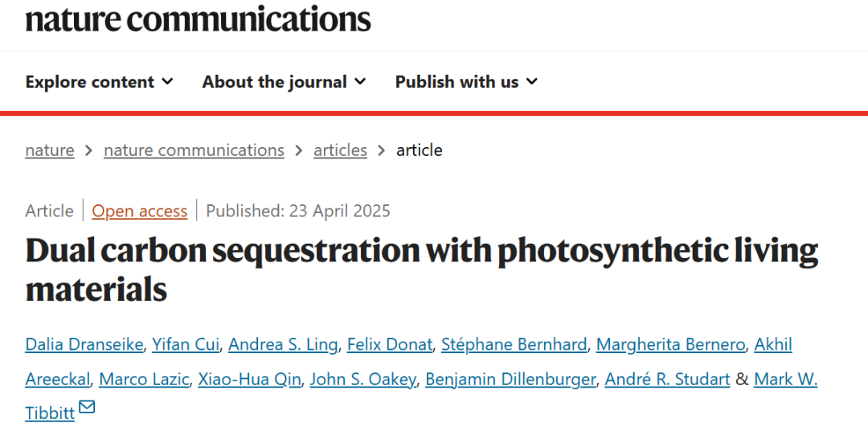Expand the Explore content menu
The width and height of the screenshot is (868, 427).
(99, 82)
